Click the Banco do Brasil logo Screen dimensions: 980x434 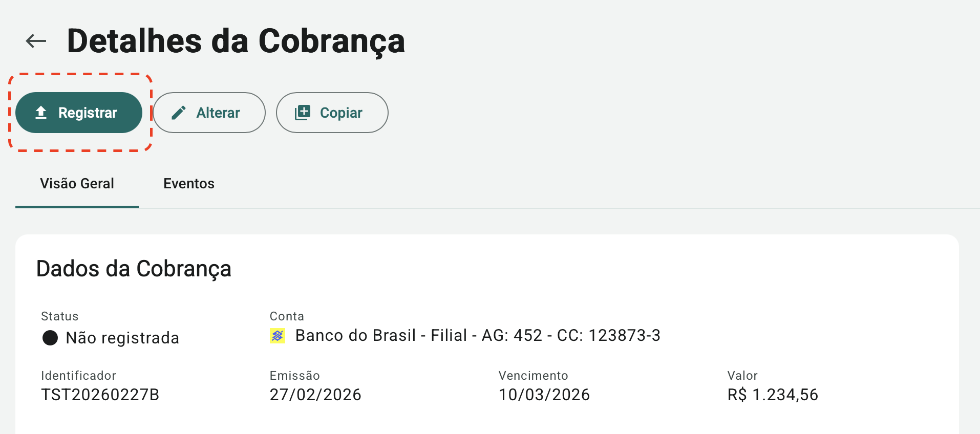[x=278, y=336]
